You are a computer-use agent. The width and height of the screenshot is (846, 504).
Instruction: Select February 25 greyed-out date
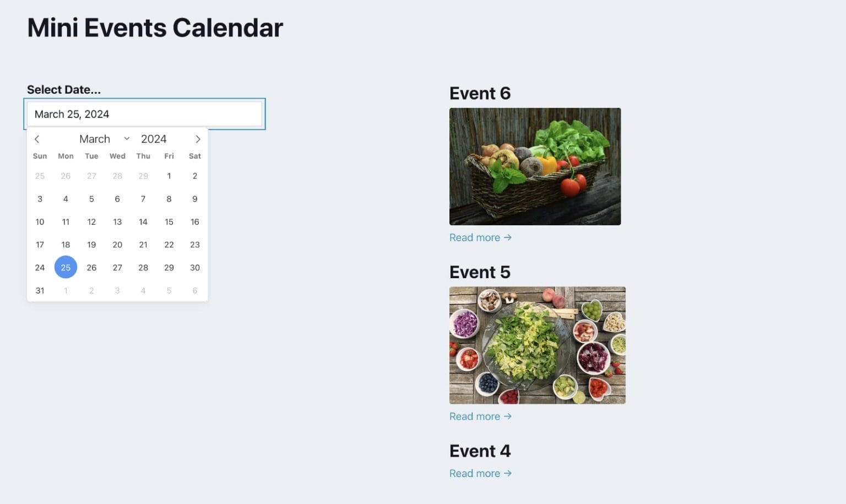coord(40,176)
